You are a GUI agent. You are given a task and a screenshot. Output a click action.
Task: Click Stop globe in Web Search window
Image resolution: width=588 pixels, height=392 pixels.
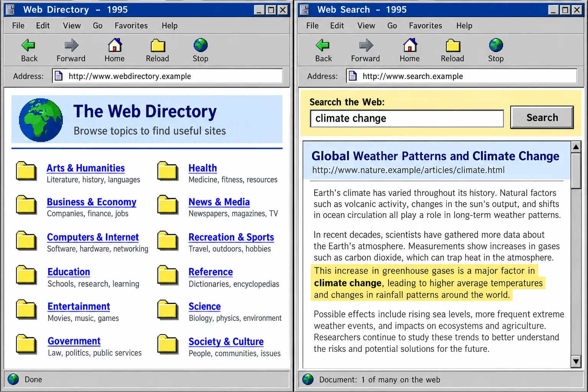pyautogui.click(x=496, y=45)
